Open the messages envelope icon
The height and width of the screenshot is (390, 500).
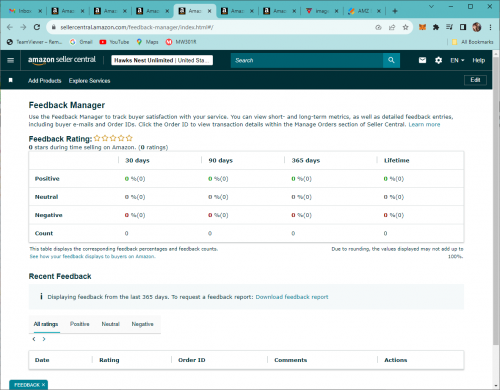pyautogui.click(x=422, y=60)
